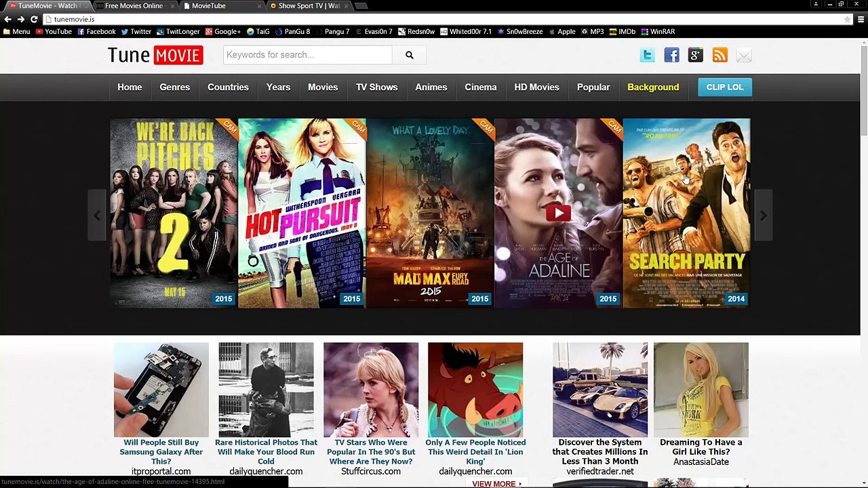The height and width of the screenshot is (488, 868).
Task: Click the yellow Background link
Action: click(653, 87)
